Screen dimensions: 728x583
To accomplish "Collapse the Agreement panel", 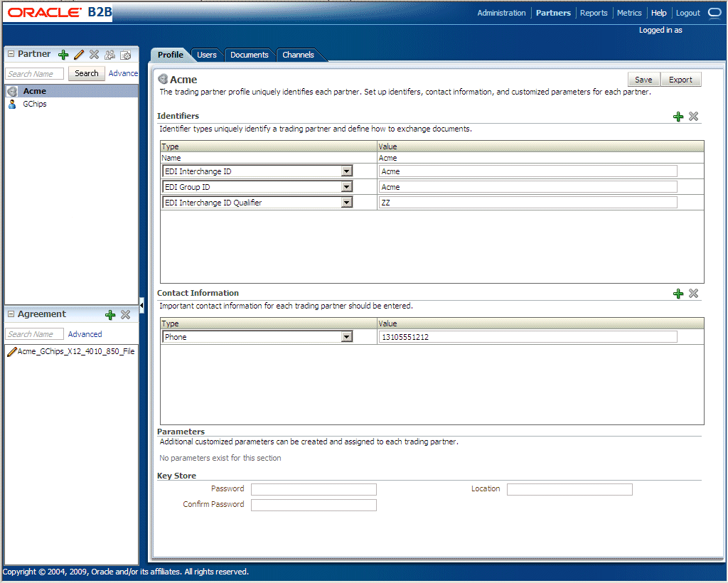I will click(x=10, y=314).
